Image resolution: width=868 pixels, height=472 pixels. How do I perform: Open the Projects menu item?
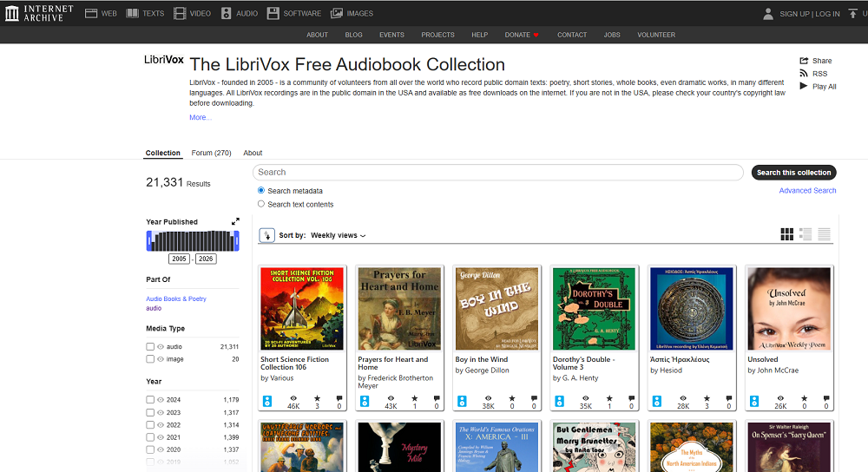[437, 35]
